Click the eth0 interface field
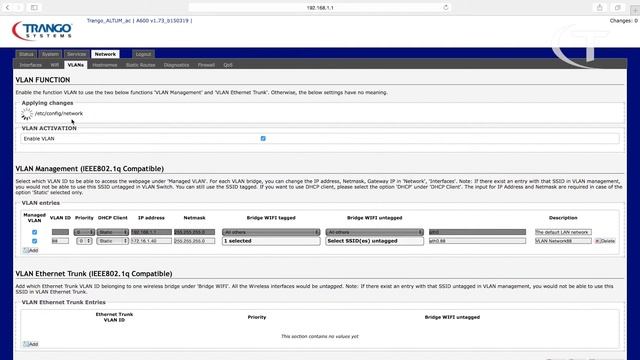 (x=477, y=232)
